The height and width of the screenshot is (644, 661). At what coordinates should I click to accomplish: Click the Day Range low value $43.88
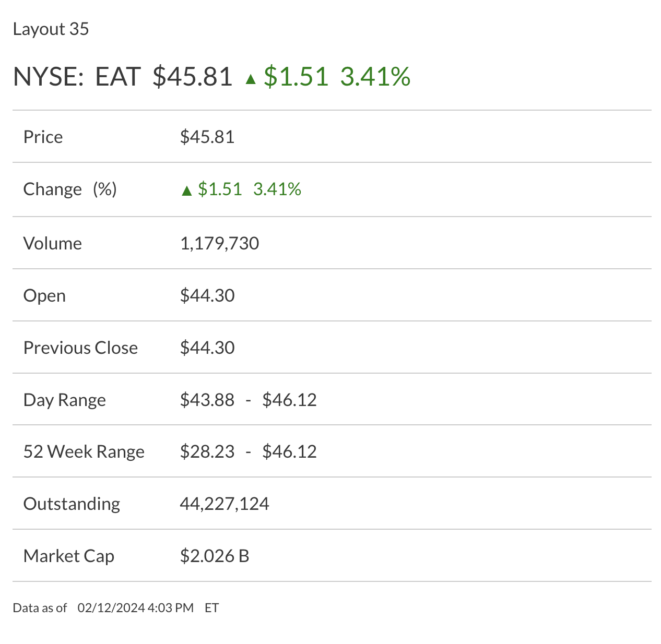(x=207, y=400)
